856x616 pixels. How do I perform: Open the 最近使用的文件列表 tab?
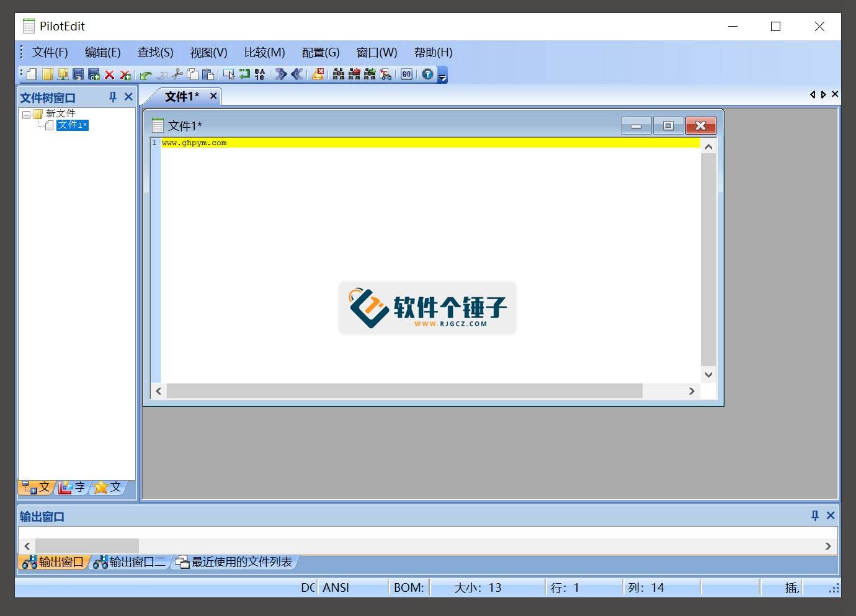234,562
